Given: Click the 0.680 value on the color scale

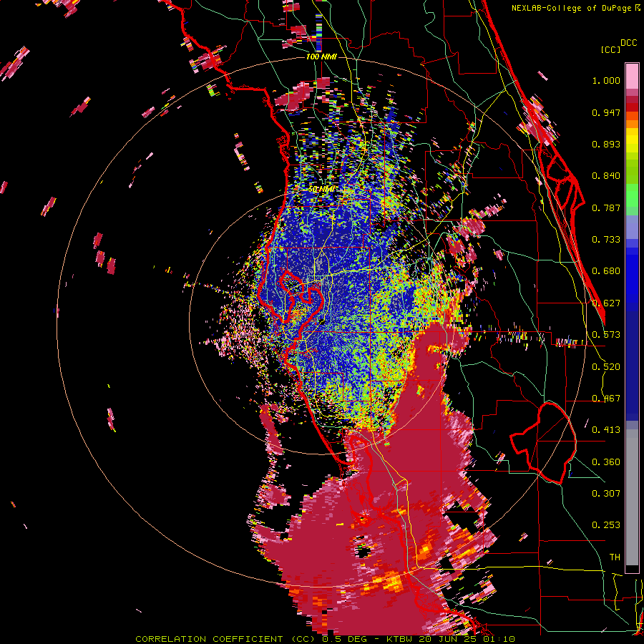Looking at the screenshot, I should 606,271.
